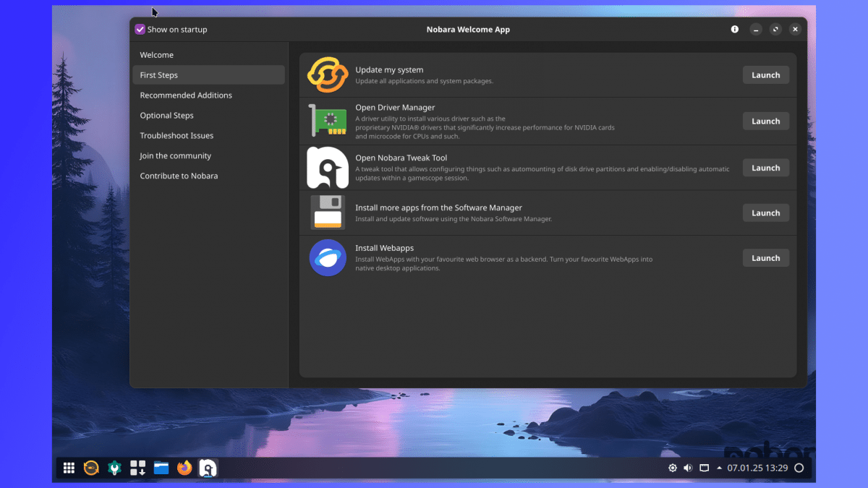
Task: Launch the Software Manager
Action: click(765, 213)
